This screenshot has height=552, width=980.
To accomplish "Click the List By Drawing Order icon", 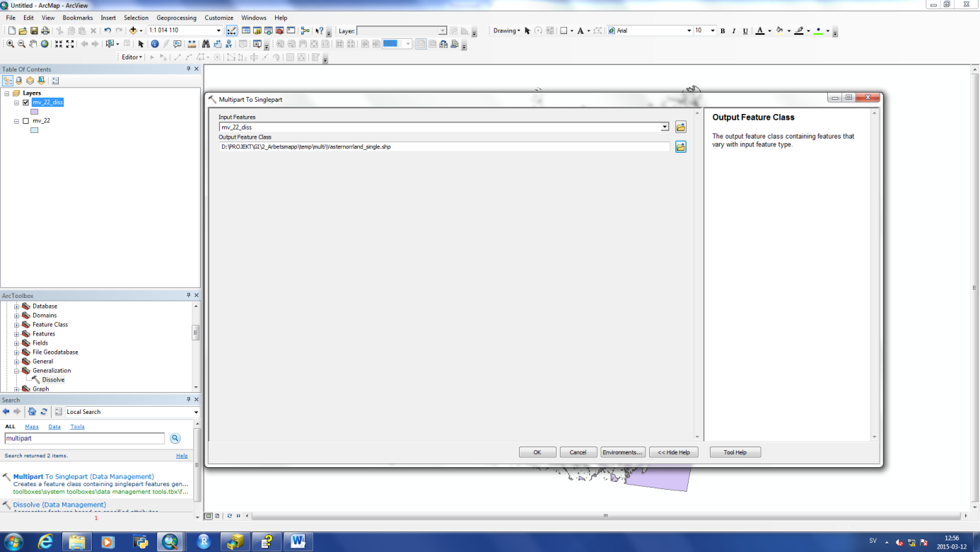I will point(8,81).
